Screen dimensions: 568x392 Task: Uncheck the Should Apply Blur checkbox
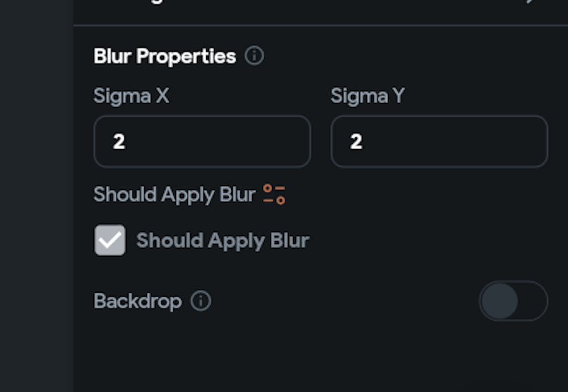(x=110, y=241)
